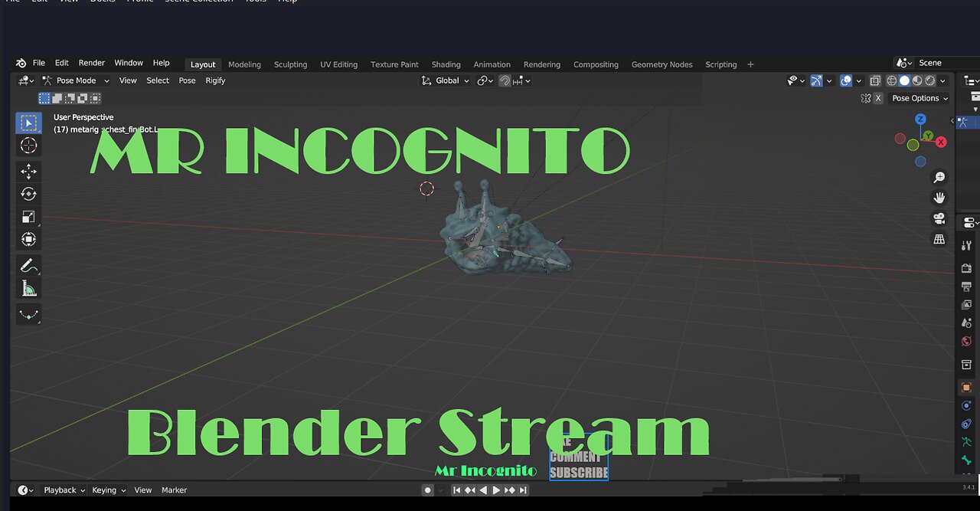The width and height of the screenshot is (980, 511).
Task: Select the Measure tool
Action: click(x=29, y=288)
